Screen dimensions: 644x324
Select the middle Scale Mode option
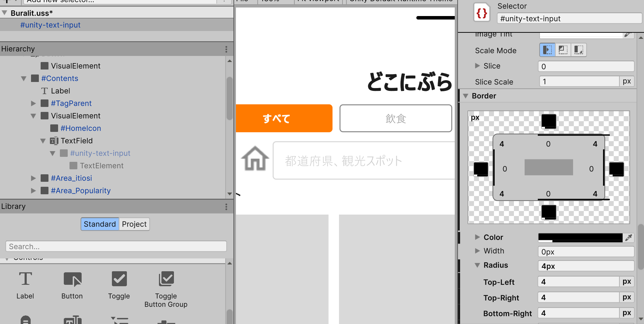click(x=563, y=50)
